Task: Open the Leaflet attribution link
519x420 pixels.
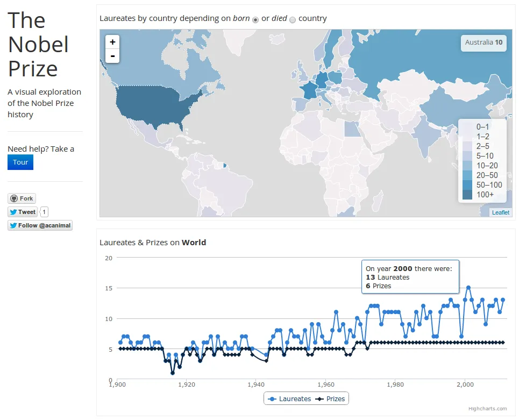Action: point(501,212)
